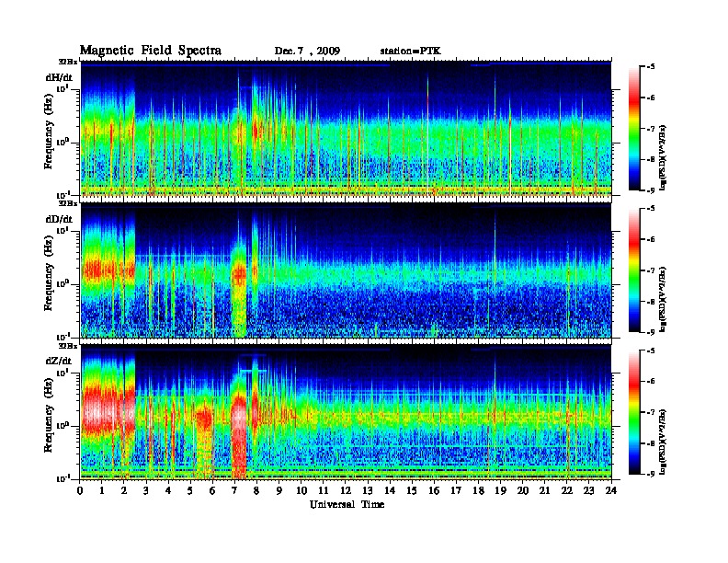Click the "-7" value on the dH/dt color scale
The height and width of the screenshot is (563, 728).
tap(651, 129)
